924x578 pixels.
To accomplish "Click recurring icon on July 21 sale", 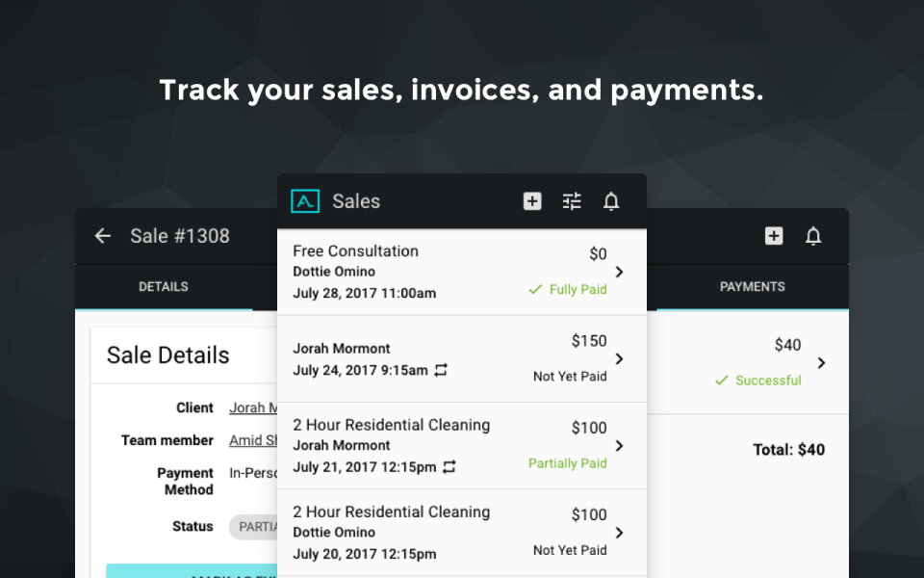I will (449, 466).
